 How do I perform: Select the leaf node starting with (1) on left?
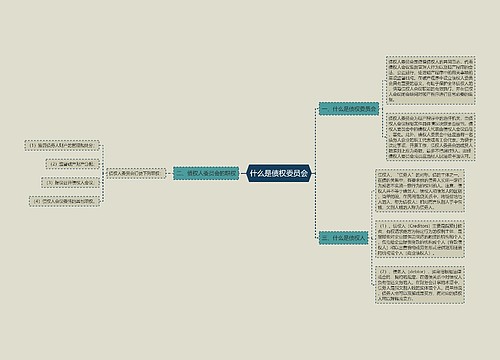(x=62, y=146)
